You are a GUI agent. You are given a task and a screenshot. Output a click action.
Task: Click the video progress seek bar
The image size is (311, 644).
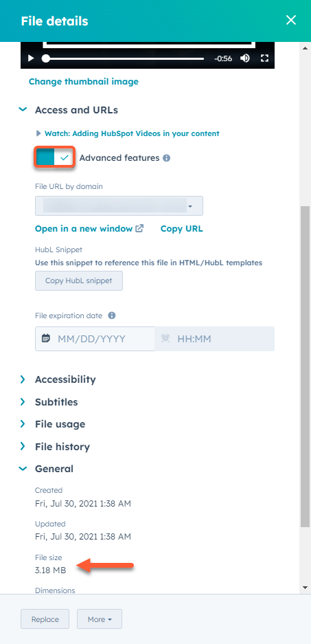point(123,58)
